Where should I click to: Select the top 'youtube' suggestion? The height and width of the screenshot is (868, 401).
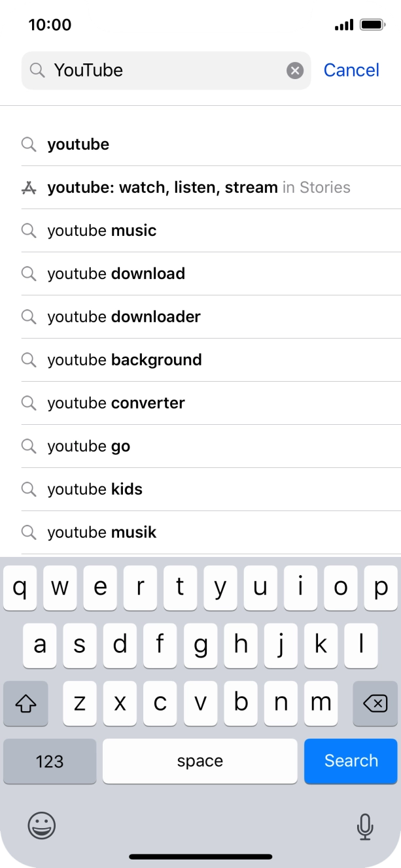pos(78,144)
